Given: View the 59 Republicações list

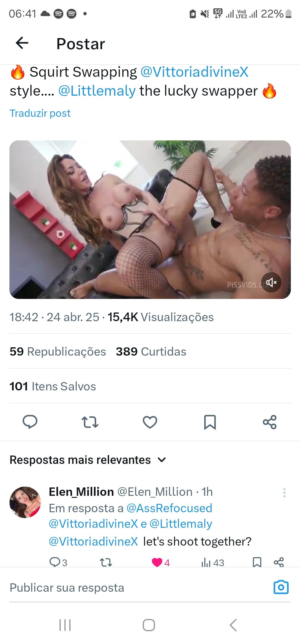Looking at the screenshot, I should tap(58, 351).
